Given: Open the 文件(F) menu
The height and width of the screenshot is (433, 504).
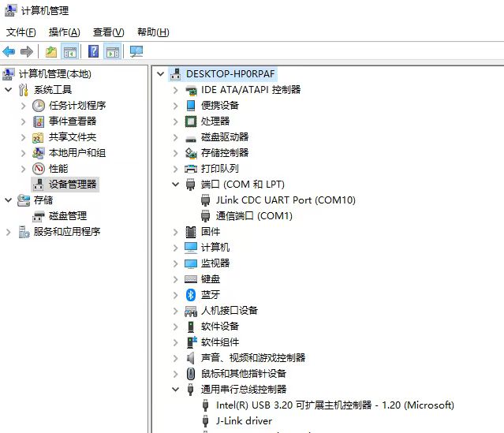Looking at the screenshot, I should [x=21, y=32].
